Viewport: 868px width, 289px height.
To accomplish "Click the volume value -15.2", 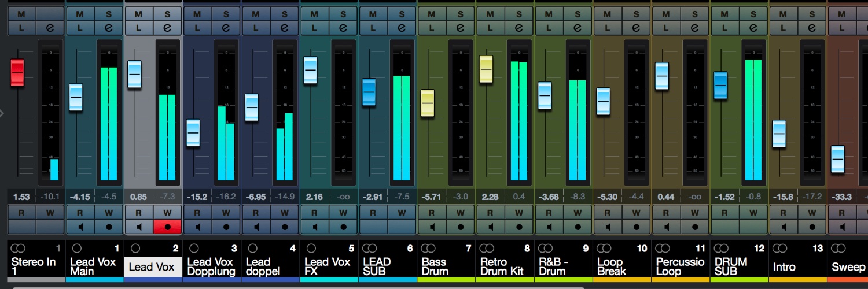I will tap(197, 197).
